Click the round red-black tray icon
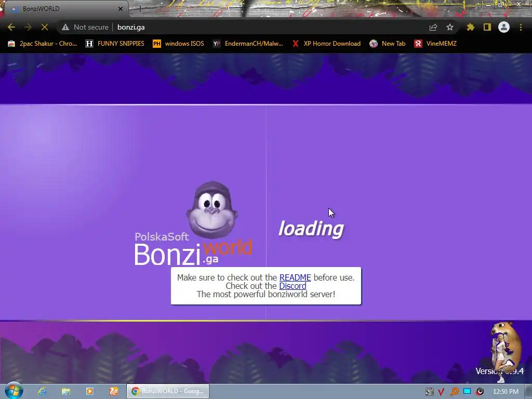Viewport: 532px width, 399px height. pos(480,392)
